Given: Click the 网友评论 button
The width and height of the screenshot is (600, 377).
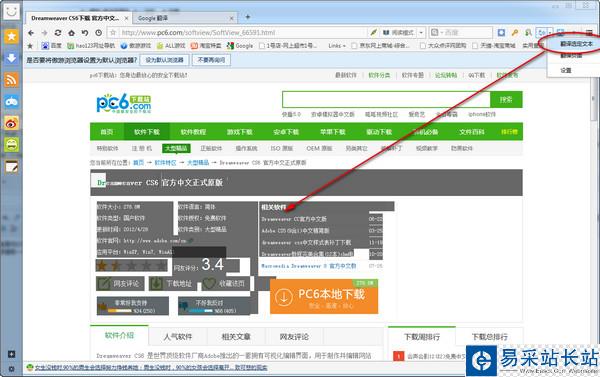Looking at the screenshot, I should (120, 284).
